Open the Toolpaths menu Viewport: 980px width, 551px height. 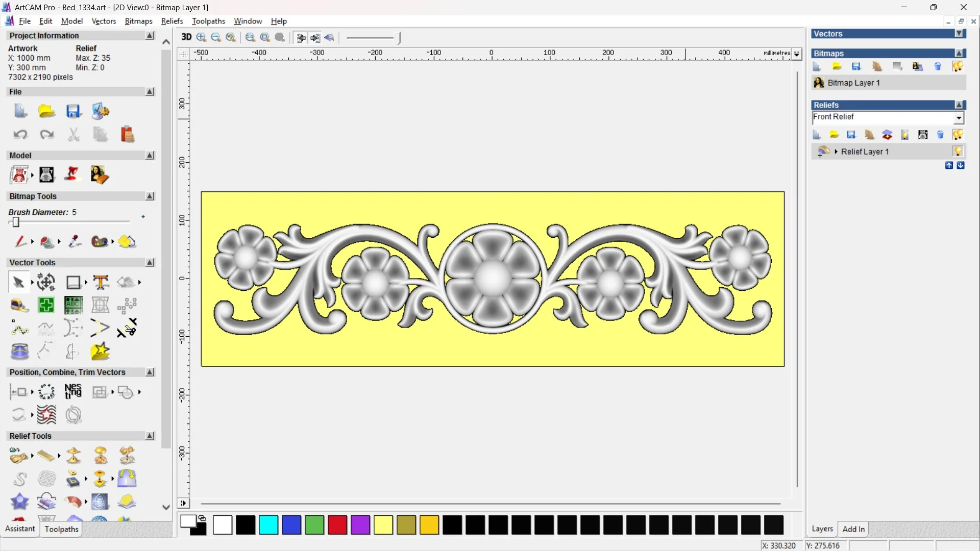(208, 21)
